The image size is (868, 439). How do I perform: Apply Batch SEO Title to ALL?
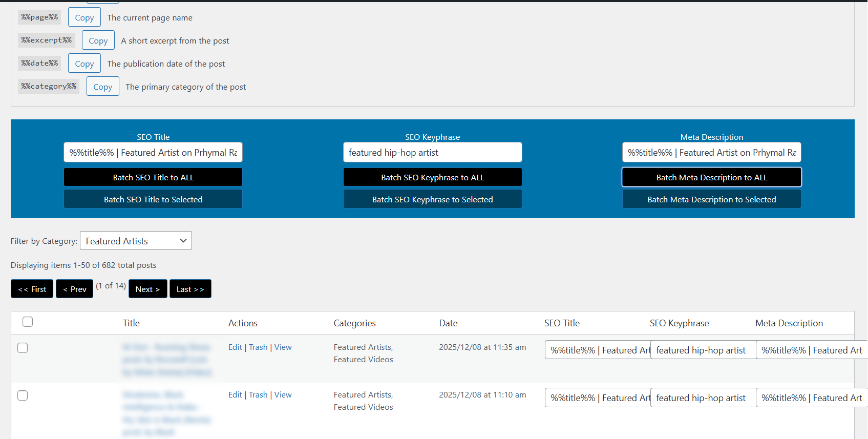pos(153,177)
